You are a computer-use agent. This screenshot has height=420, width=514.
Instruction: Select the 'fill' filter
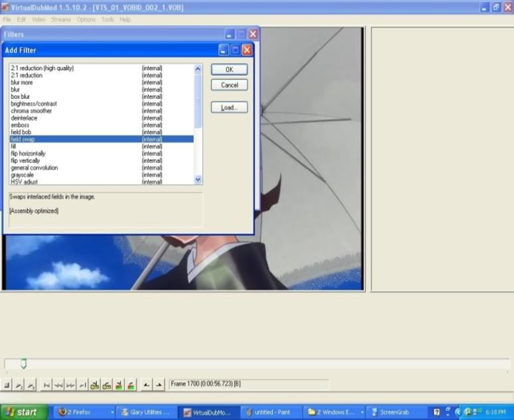pyautogui.click(x=102, y=146)
